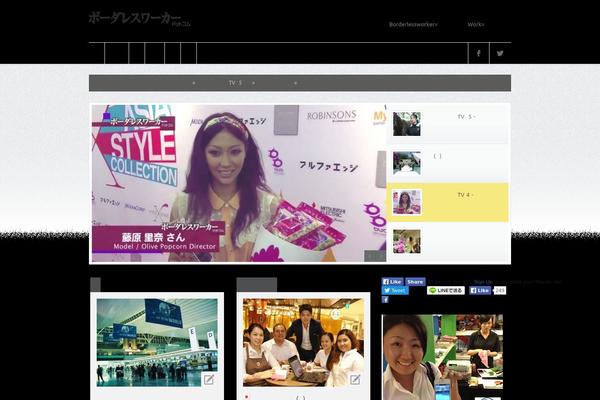
Task: Expand the Work dropdown menu
Action: pos(476,24)
